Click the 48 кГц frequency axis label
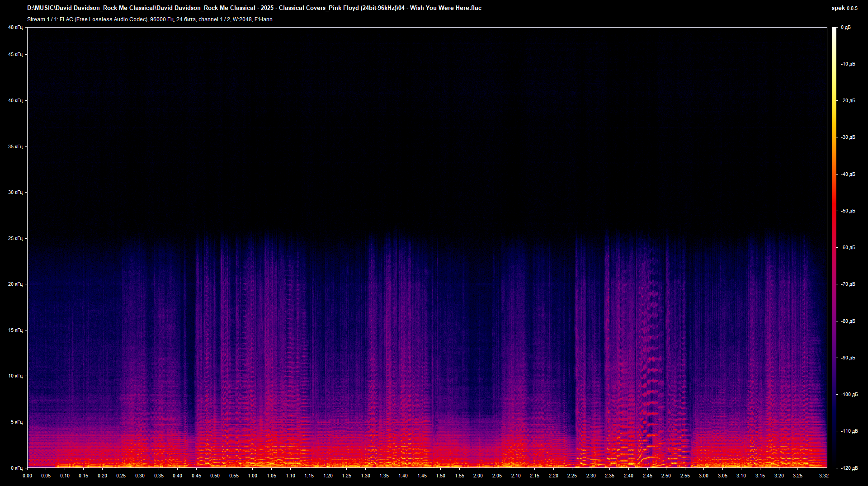 pyautogui.click(x=15, y=28)
